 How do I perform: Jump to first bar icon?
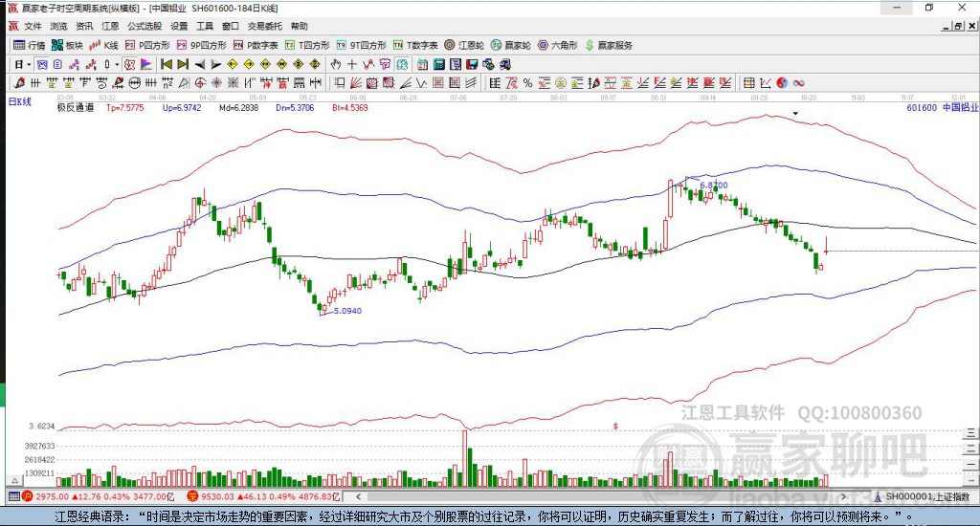click(x=167, y=64)
